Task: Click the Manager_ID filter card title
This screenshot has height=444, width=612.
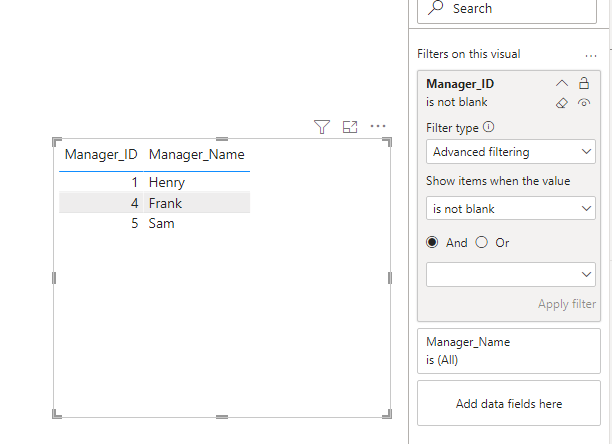Action: pos(460,83)
